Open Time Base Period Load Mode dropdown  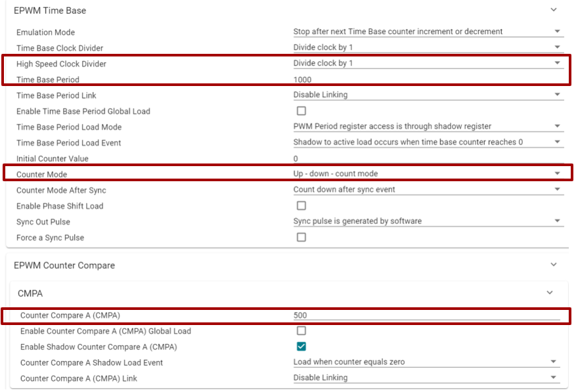coord(428,126)
